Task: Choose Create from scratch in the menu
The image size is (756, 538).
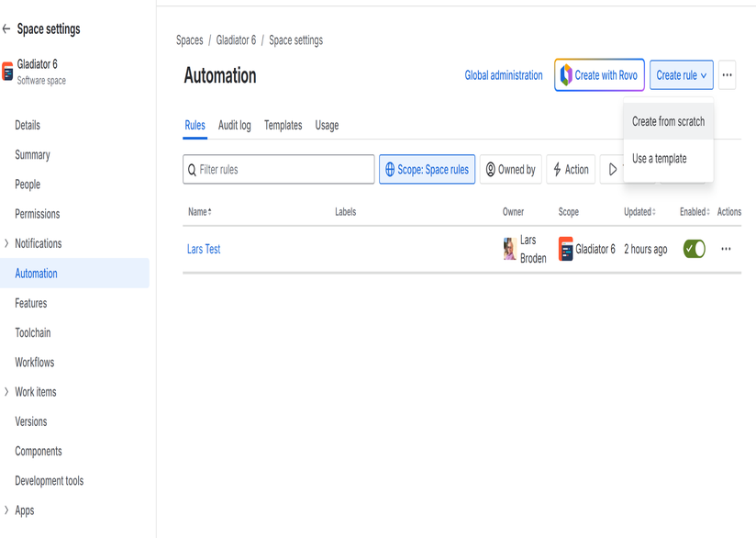Action: pyautogui.click(x=668, y=121)
